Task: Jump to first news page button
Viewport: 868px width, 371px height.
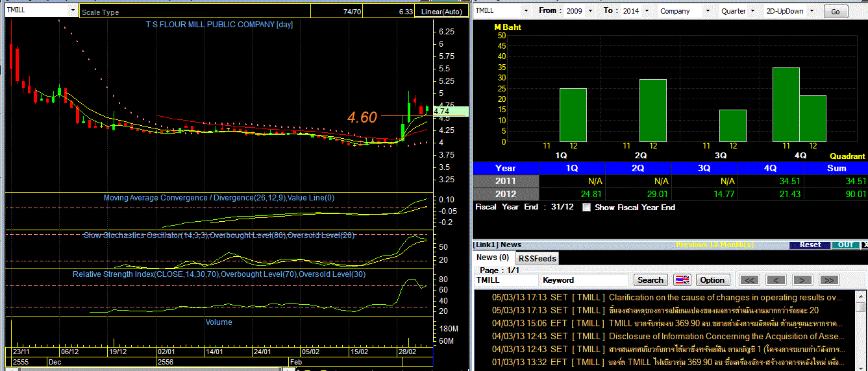Action: click(x=749, y=280)
